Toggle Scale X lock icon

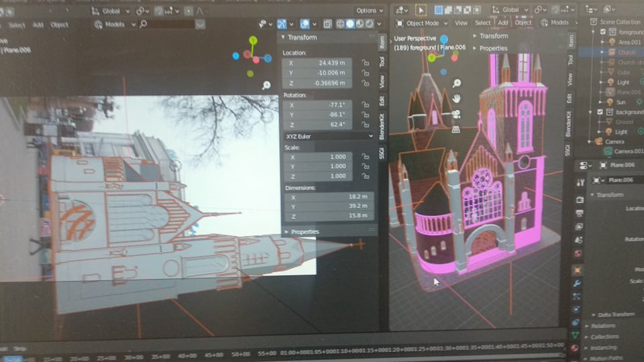(x=365, y=156)
